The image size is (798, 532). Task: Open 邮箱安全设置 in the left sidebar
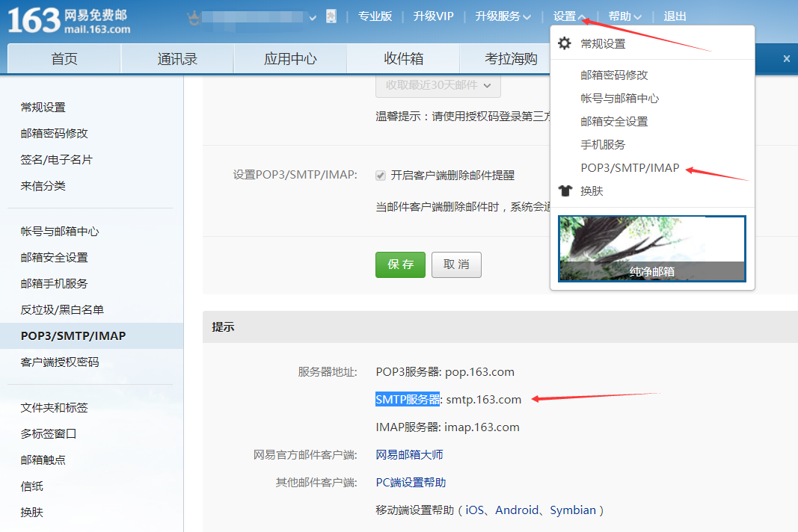[55, 257]
